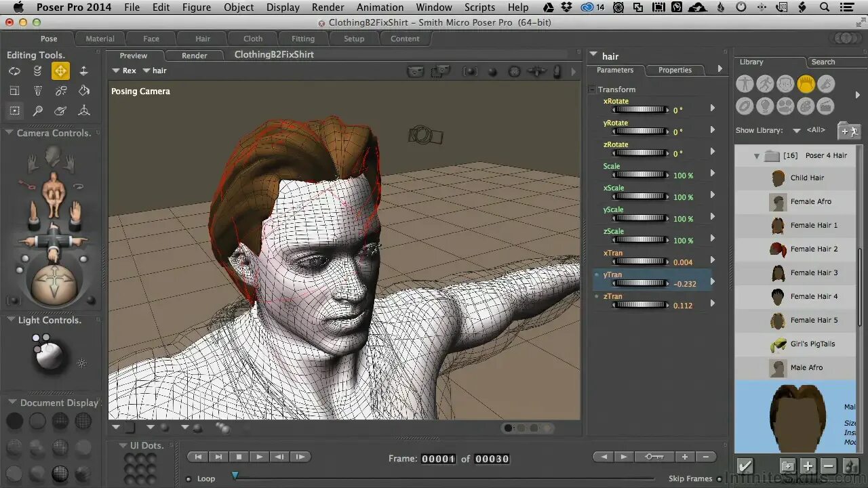
Task: Select the Chain Break tool
Action: click(x=60, y=91)
